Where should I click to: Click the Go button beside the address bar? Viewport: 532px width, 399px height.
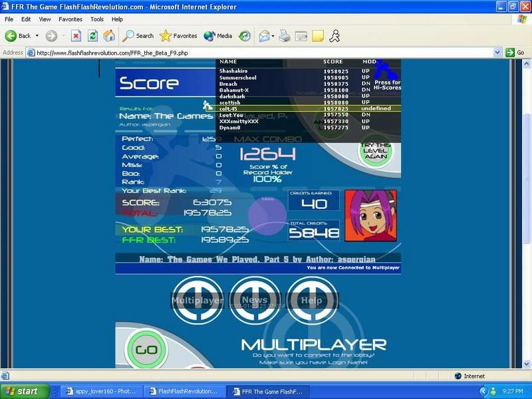click(x=515, y=53)
